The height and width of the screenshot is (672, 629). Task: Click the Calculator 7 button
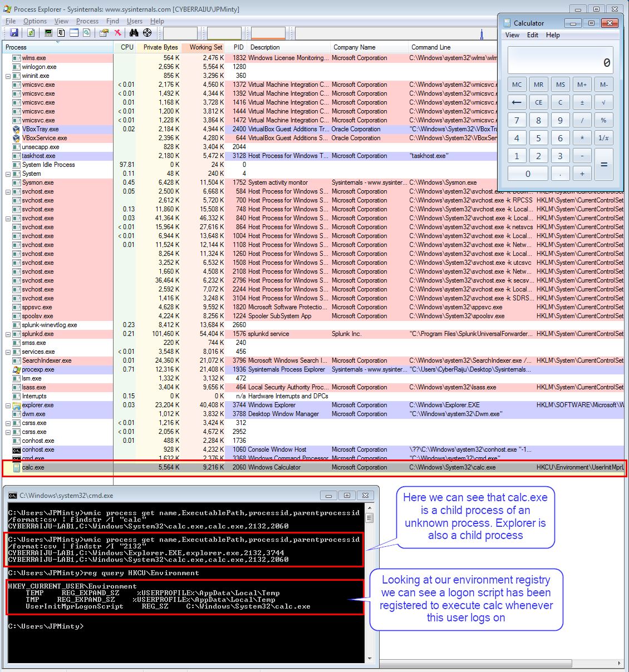517,120
